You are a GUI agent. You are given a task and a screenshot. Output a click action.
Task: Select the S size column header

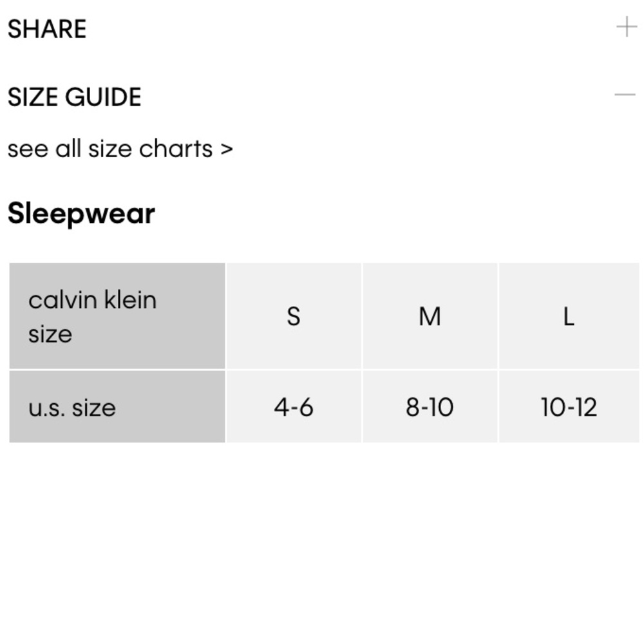tap(294, 316)
